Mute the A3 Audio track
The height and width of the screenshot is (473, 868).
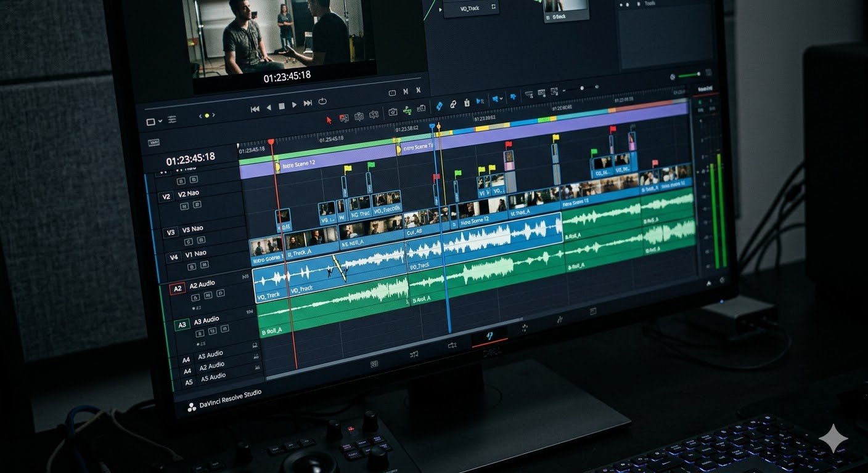213,331
